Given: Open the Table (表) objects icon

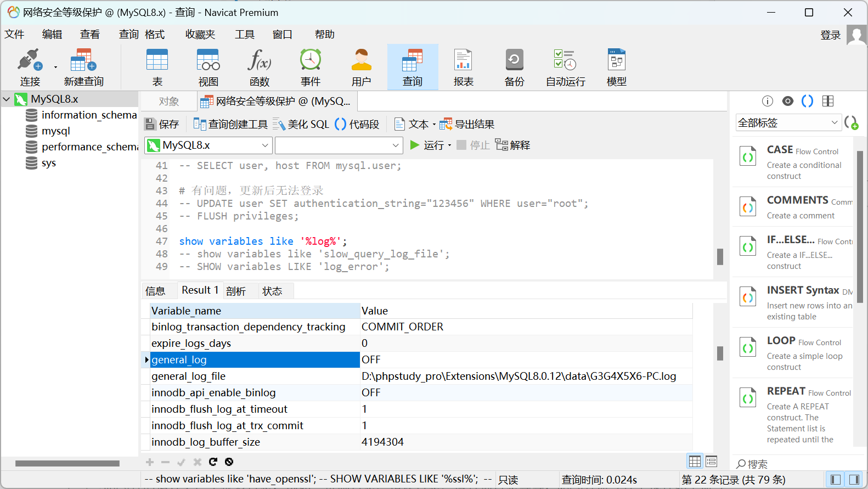Looking at the screenshot, I should 157,67.
